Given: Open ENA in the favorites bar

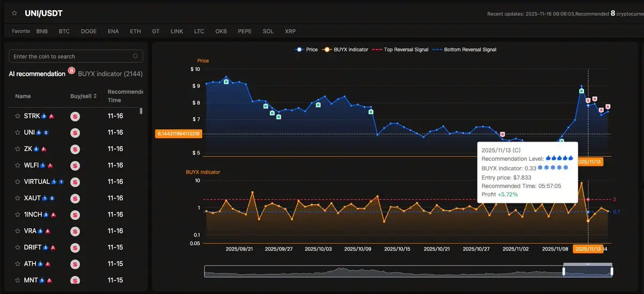Looking at the screenshot, I should (x=113, y=31).
